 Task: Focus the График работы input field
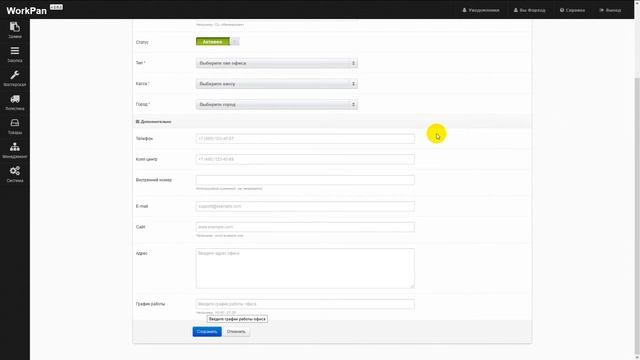point(305,304)
